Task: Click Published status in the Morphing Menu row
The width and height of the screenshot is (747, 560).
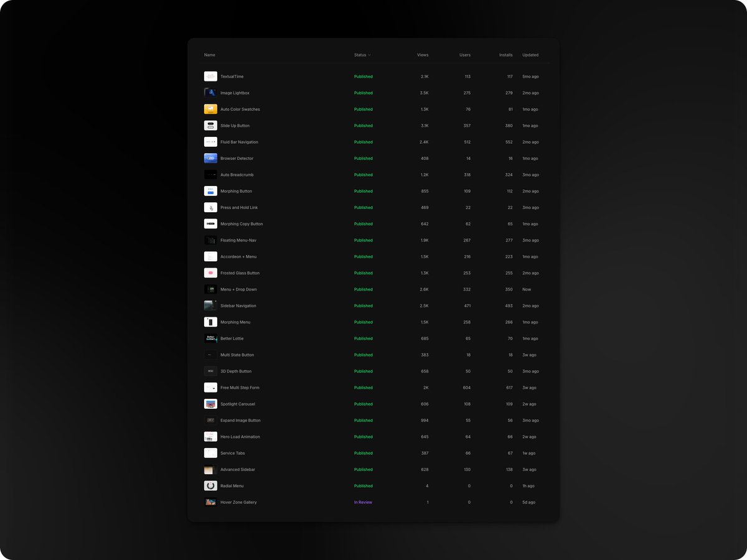Action: 364,322
